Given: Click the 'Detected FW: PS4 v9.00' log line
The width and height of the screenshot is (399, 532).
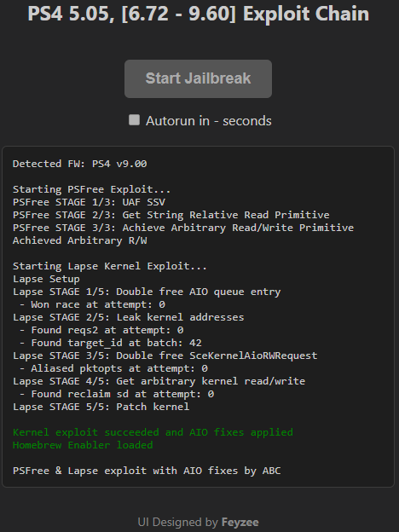Looking at the screenshot, I should (x=80, y=164).
